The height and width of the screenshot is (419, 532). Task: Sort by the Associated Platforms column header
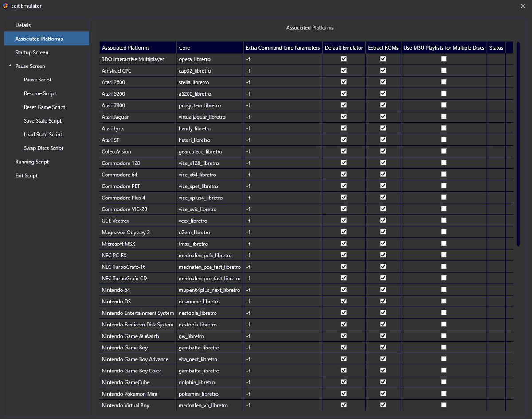click(138, 47)
